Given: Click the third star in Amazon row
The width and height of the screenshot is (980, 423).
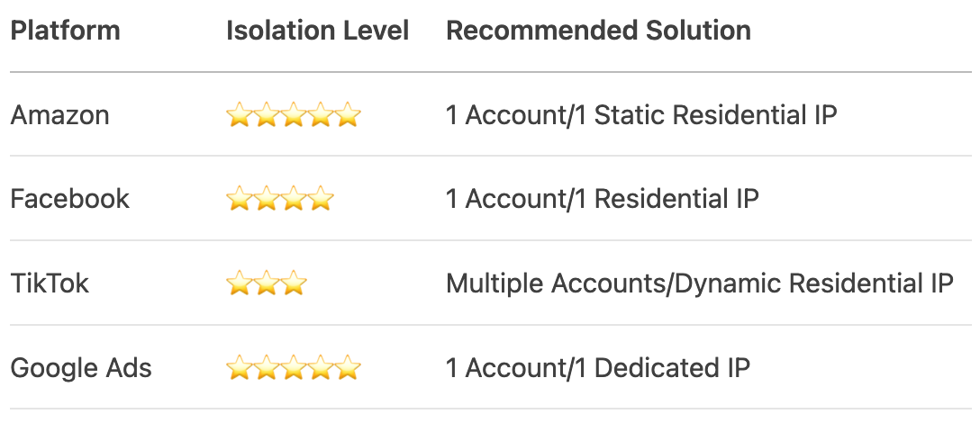Looking at the screenshot, I should click(x=294, y=115).
